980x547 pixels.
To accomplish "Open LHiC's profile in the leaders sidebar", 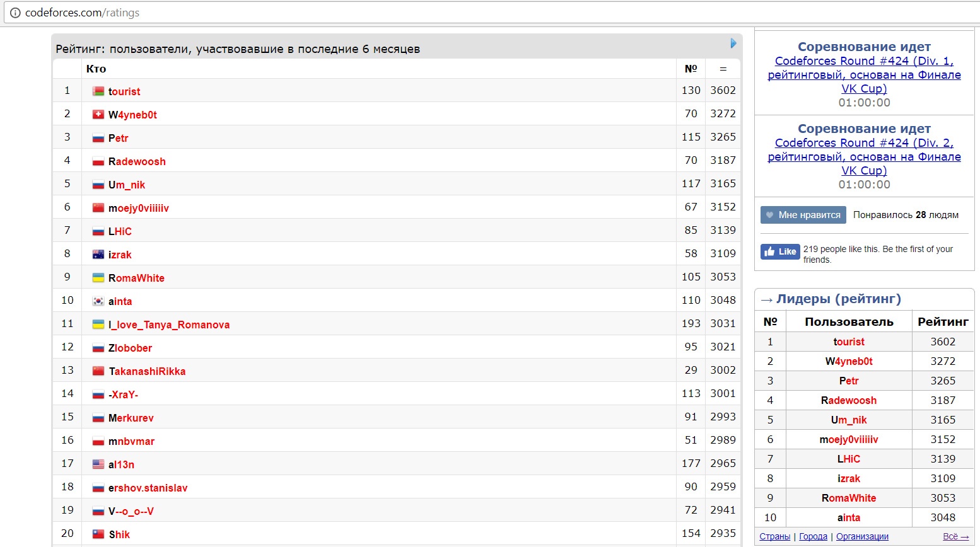I will [849, 459].
